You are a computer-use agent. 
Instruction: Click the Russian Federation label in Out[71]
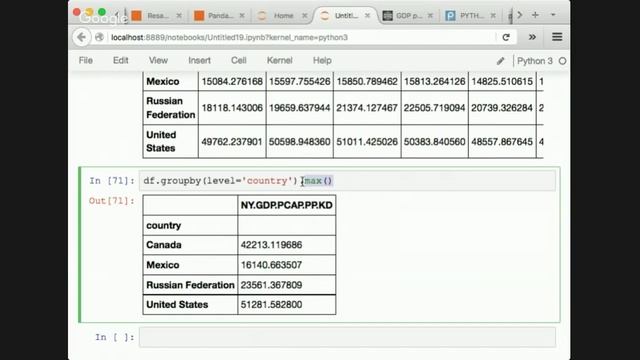pos(190,285)
